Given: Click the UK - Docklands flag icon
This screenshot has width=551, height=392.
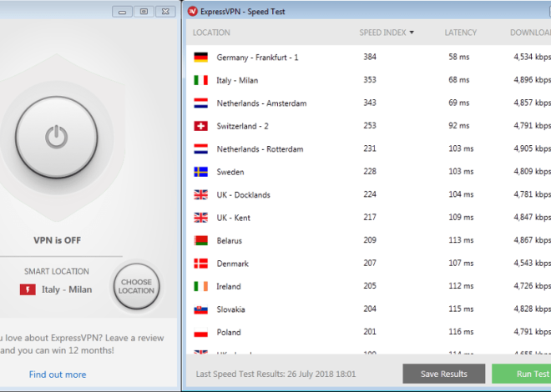Looking at the screenshot, I should click(201, 195).
